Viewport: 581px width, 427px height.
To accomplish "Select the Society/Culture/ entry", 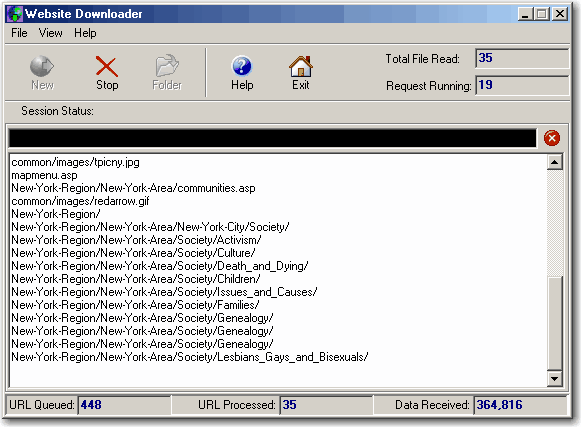I will (133, 253).
